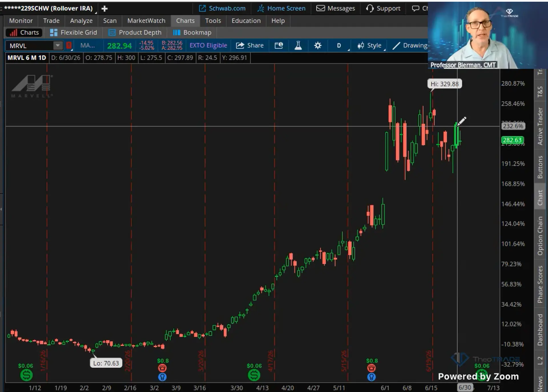This screenshot has height=392, width=548.
Task: Open Studies via the flask icon
Action: pyautogui.click(x=298, y=45)
